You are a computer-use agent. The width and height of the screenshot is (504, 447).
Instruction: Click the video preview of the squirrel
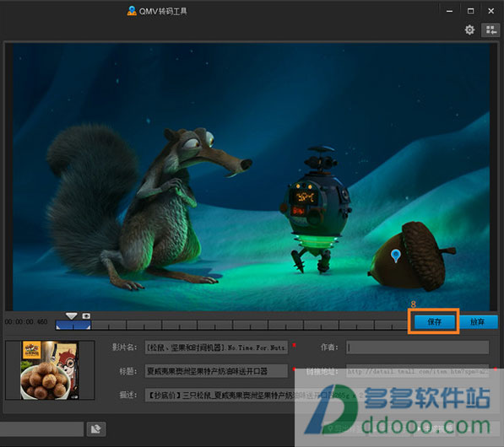pyautogui.click(x=252, y=176)
